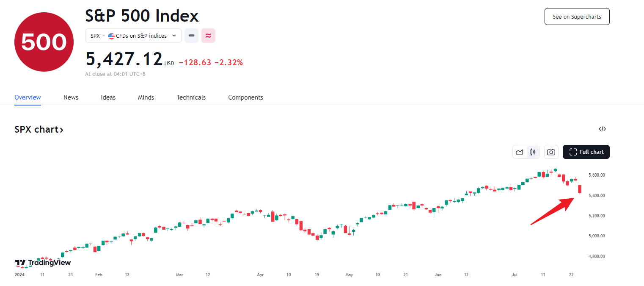Click the See on Supercharts button
Screen dimensions: 644x286
point(577,17)
